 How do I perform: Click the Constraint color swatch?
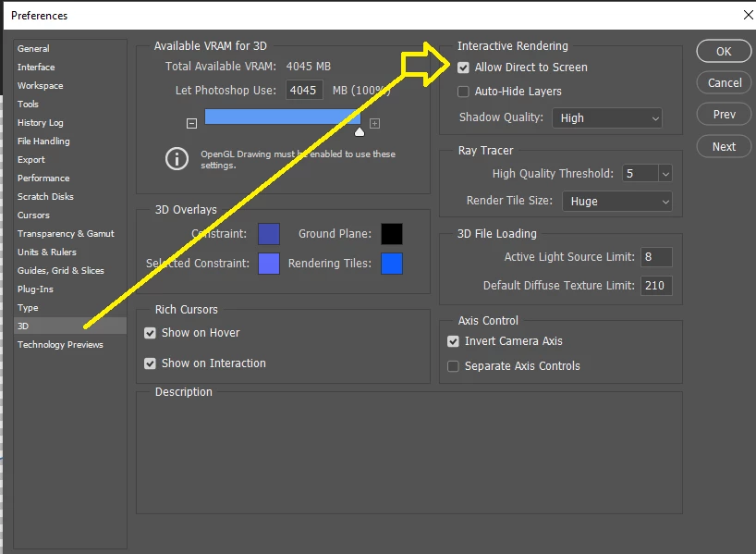coord(269,234)
